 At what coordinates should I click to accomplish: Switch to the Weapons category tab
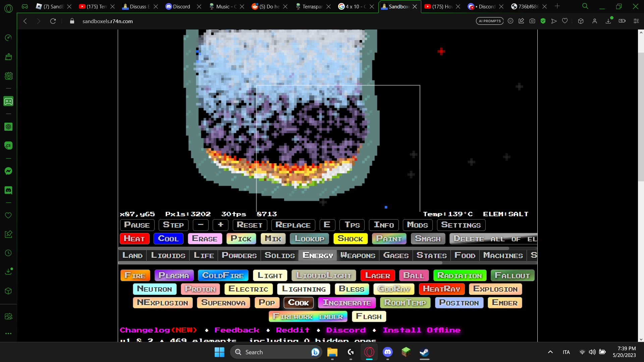358,255
